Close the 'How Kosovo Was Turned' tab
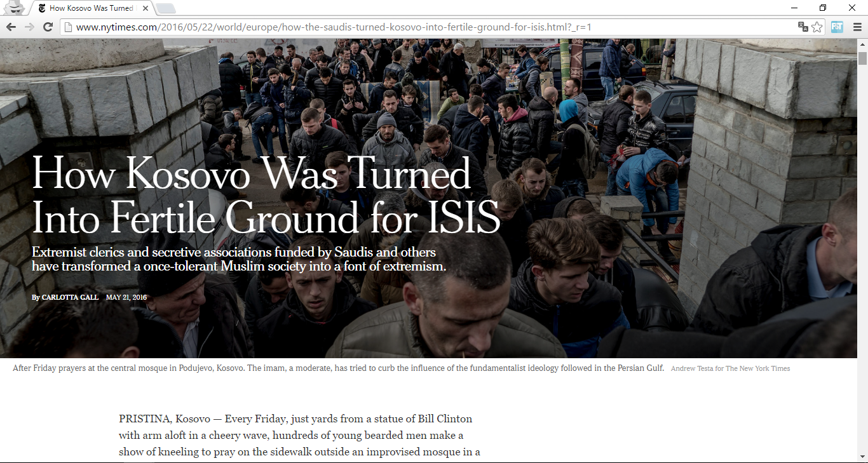 (x=146, y=8)
